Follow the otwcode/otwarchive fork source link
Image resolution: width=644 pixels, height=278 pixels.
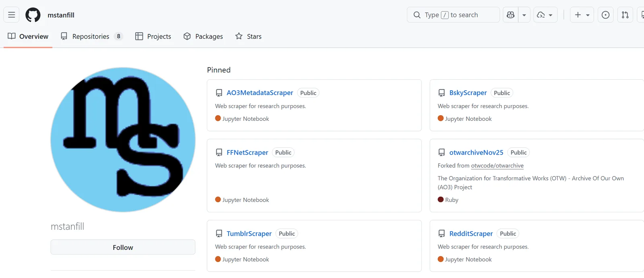tap(497, 166)
